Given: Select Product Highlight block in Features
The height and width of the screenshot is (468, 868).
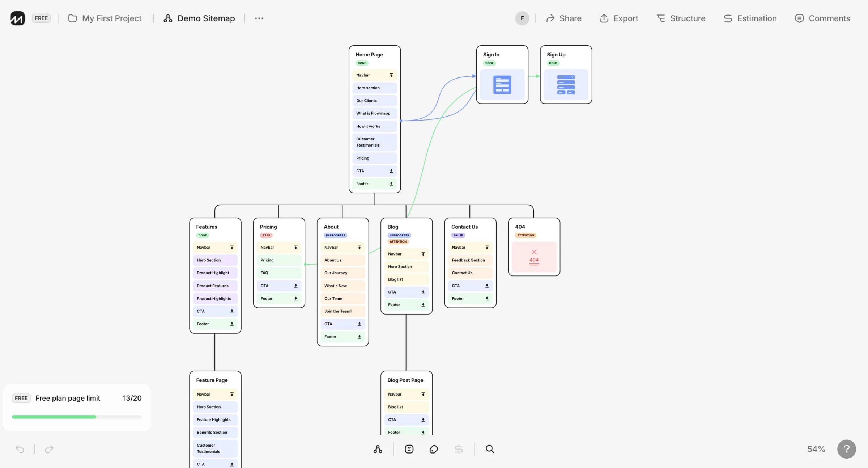Looking at the screenshot, I should tap(215, 273).
